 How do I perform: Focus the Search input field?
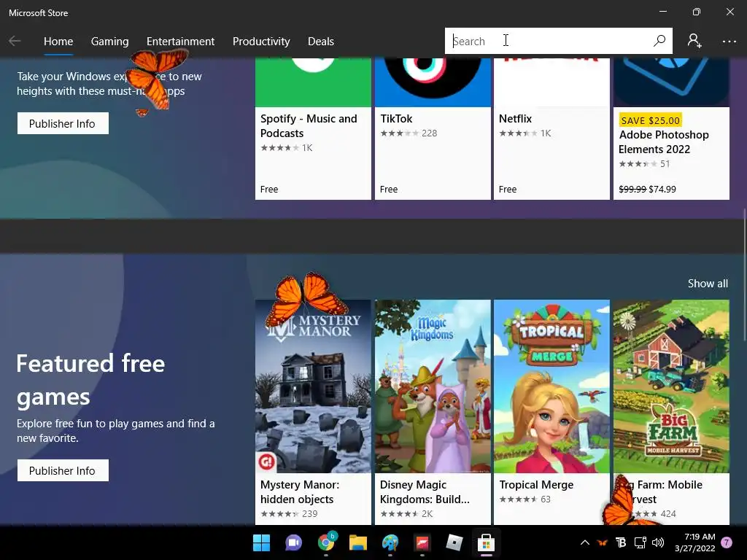(548, 41)
